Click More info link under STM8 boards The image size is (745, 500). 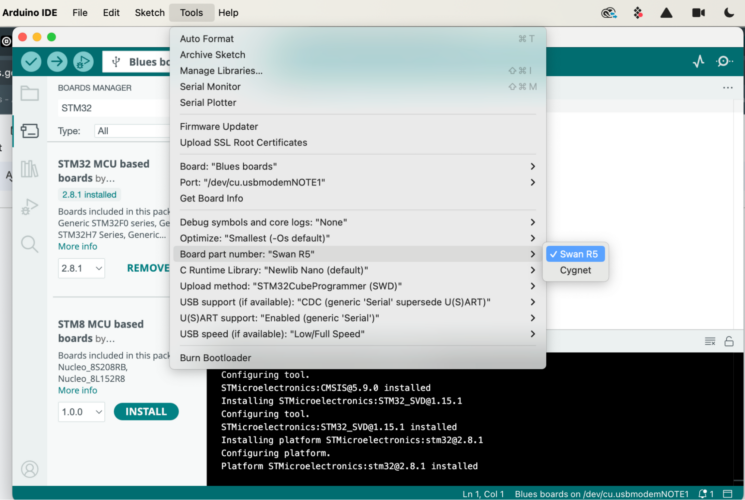[77, 390]
